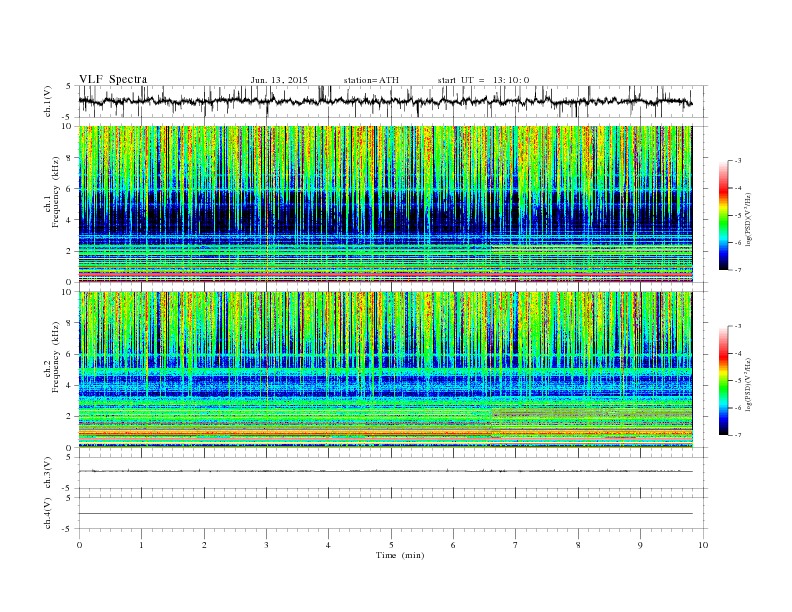Click the 'ch.4(V)' axis label
This screenshot has width=792, height=612.
[47, 513]
